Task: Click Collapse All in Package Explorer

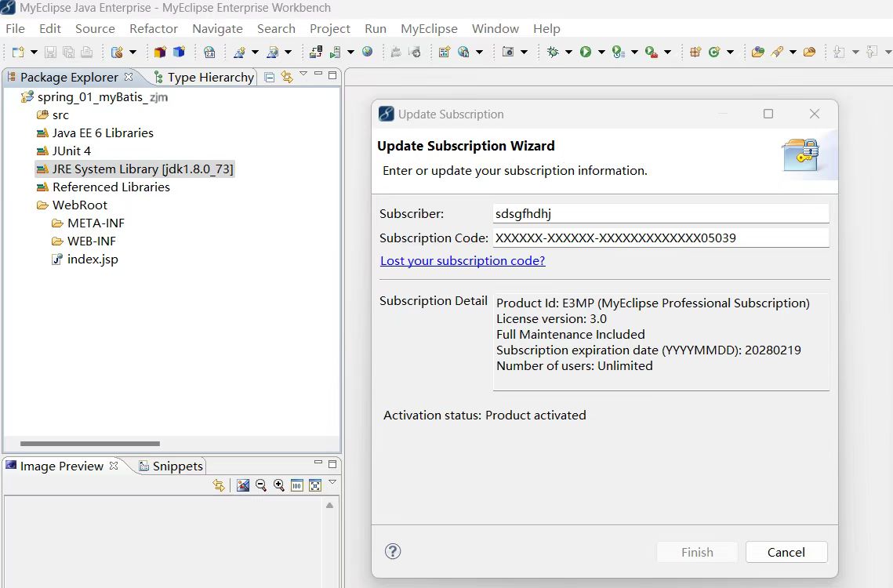Action: click(x=270, y=77)
